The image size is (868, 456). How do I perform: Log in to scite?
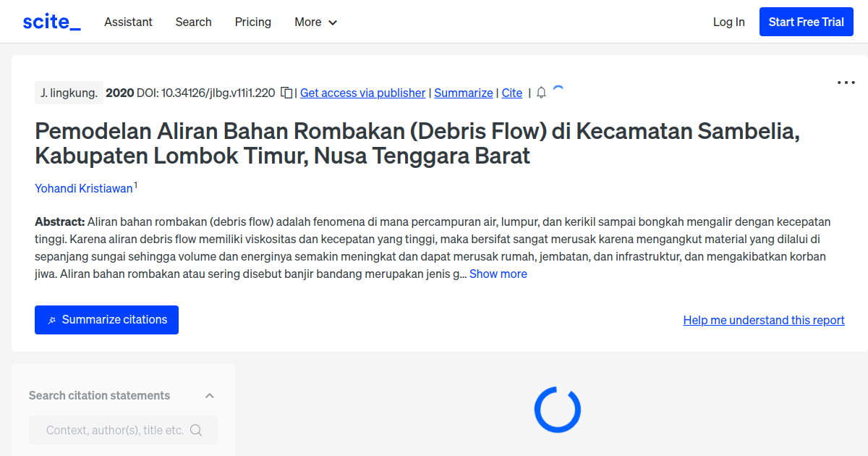(728, 22)
